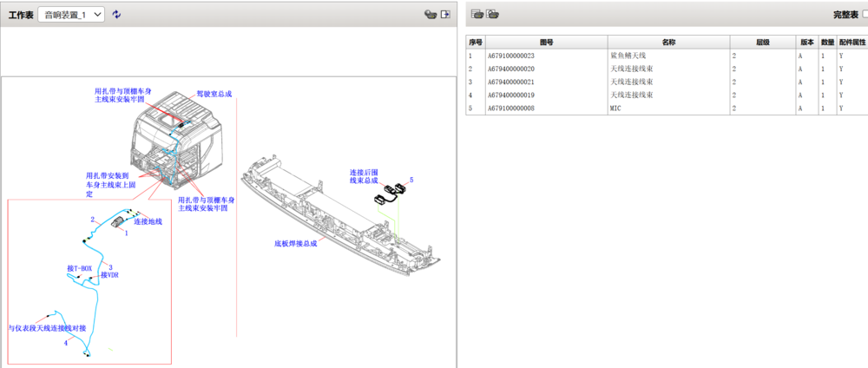
Task: Click the second parts-table print icon
Action: tap(492, 15)
